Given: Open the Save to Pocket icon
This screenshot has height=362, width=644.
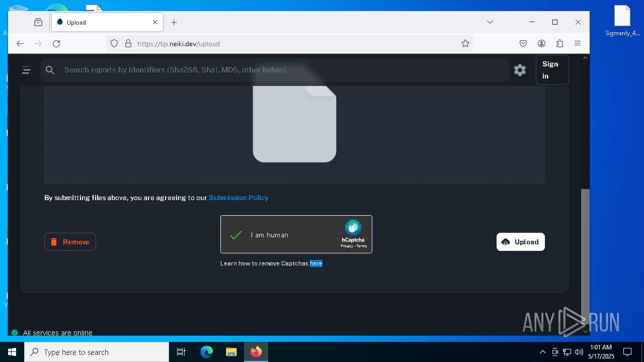Looking at the screenshot, I should click(x=523, y=44).
